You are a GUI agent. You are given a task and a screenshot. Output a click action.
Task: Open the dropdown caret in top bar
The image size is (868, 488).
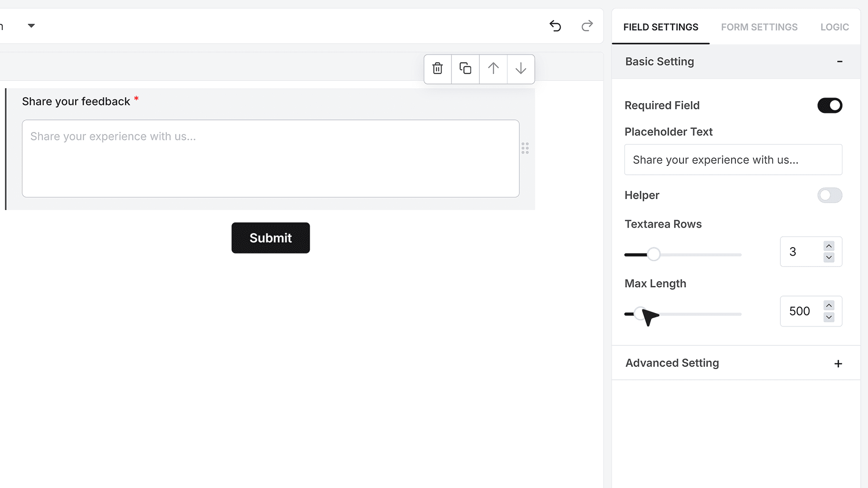point(31,26)
